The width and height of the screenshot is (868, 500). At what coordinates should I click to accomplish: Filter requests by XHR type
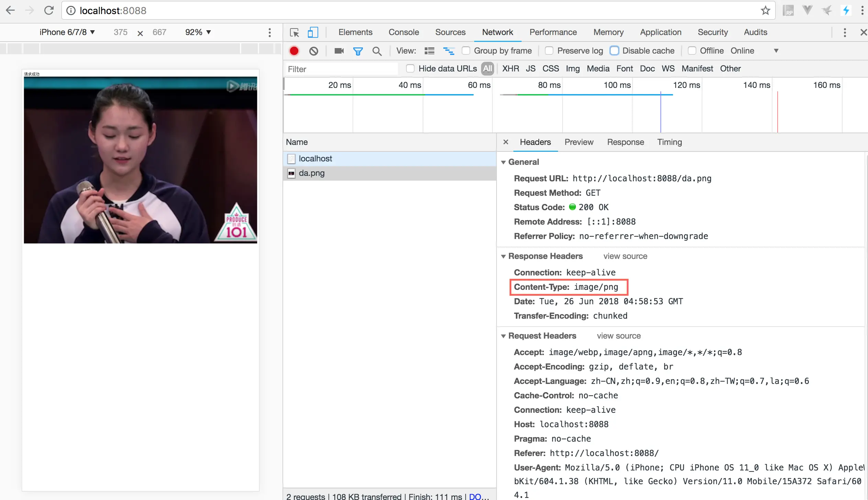click(510, 68)
